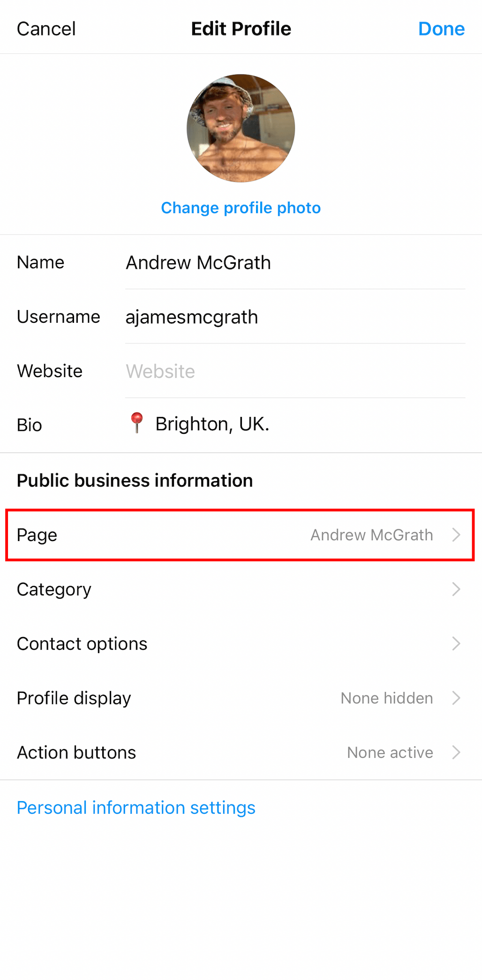Tap the None active value
This screenshot has width=482, height=980.
coord(390,752)
